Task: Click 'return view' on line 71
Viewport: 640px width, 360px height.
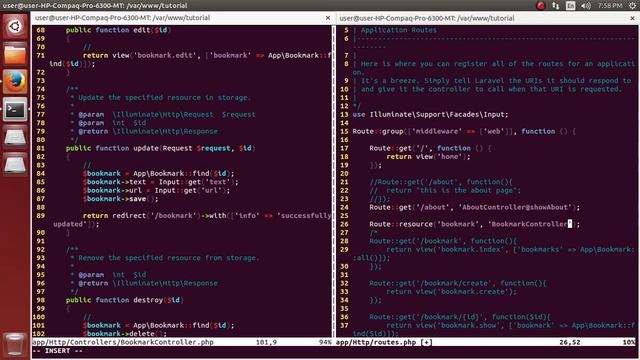Action: [106, 56]
